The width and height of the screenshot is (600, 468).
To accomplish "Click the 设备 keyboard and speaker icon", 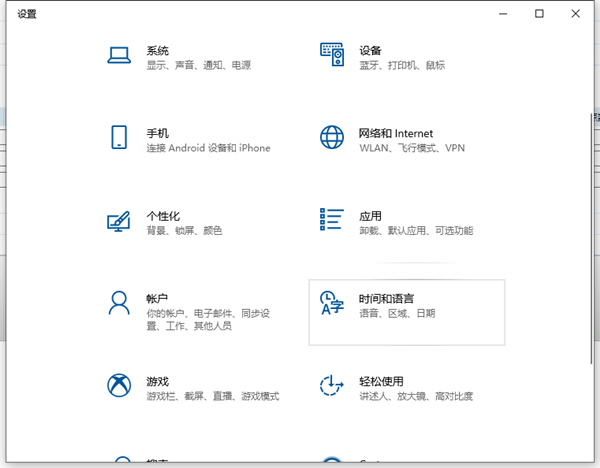I will tap(331, 56).
